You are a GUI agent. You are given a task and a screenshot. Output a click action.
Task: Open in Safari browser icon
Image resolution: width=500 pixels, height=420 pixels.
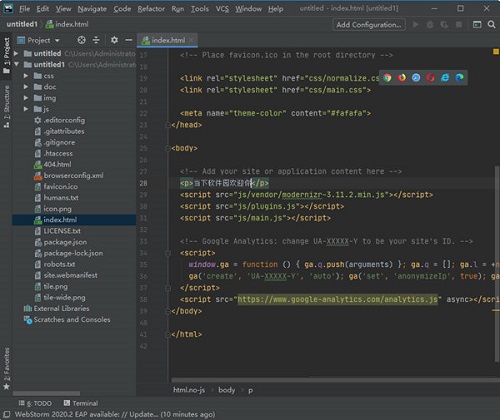point(416,78)
